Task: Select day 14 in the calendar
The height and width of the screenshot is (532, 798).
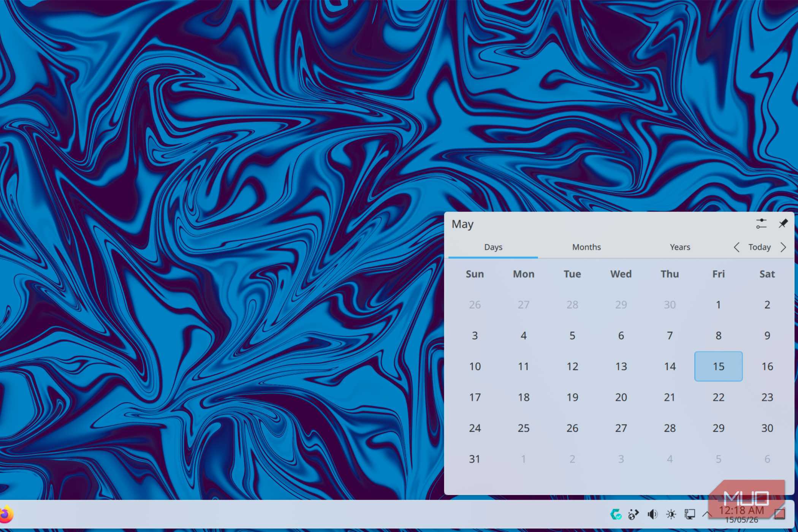Action: click(670, 366)
